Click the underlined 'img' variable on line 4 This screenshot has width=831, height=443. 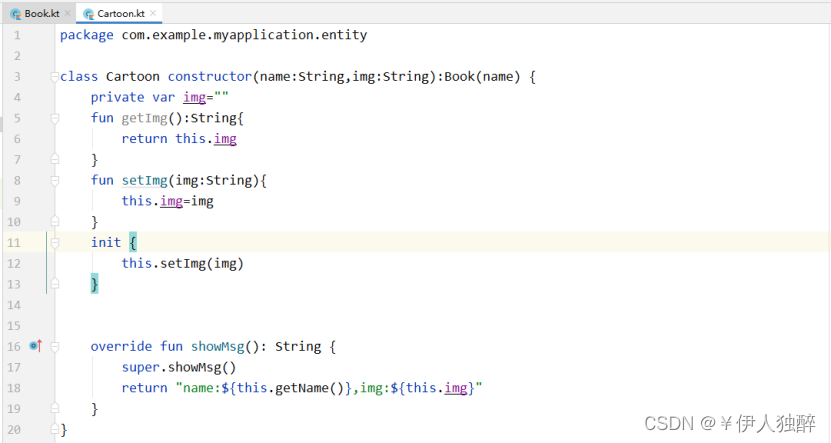[195, 98]
